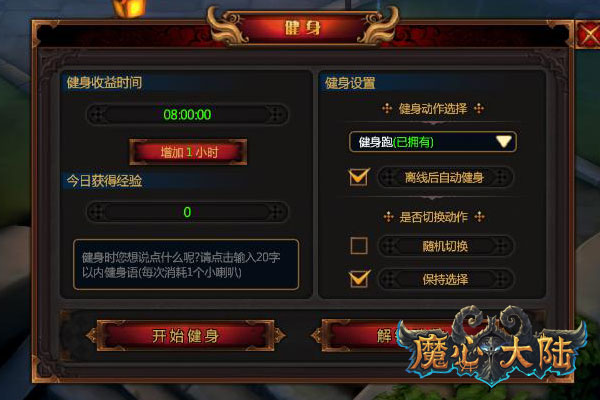Click the 魔心大陆 game logo
Screen dimensions: 600x400
492,346
